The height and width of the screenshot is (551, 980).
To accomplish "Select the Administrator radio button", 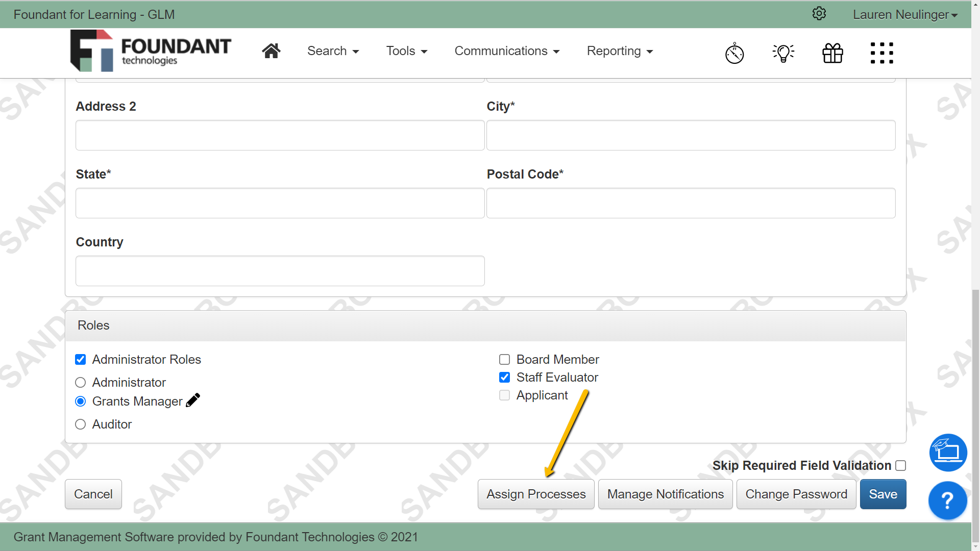I will 80,383.
